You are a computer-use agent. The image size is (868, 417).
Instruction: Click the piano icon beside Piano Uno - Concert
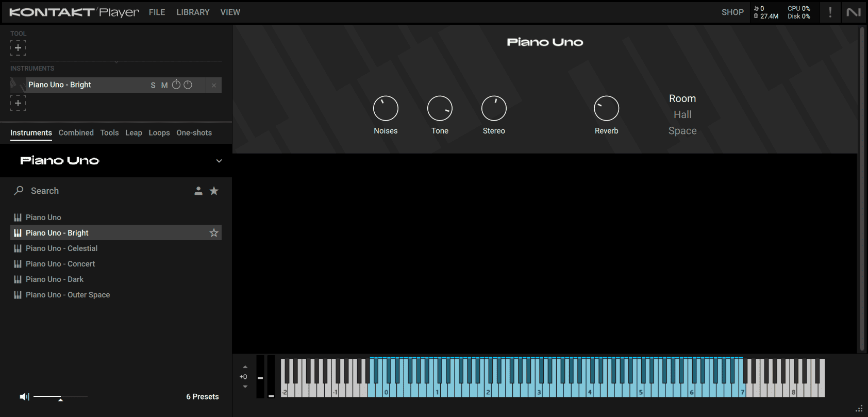pos(18,264)
